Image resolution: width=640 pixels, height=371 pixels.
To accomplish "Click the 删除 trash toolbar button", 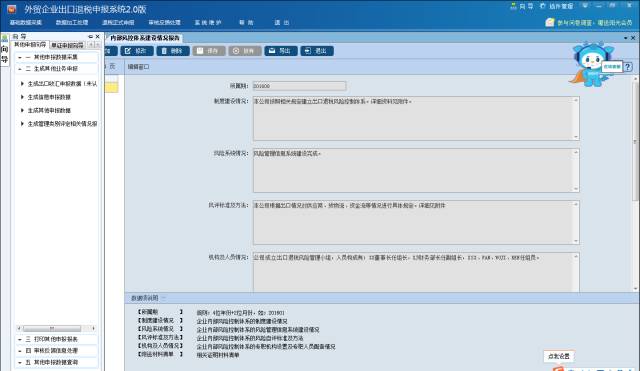I will (x=173, y=51).
